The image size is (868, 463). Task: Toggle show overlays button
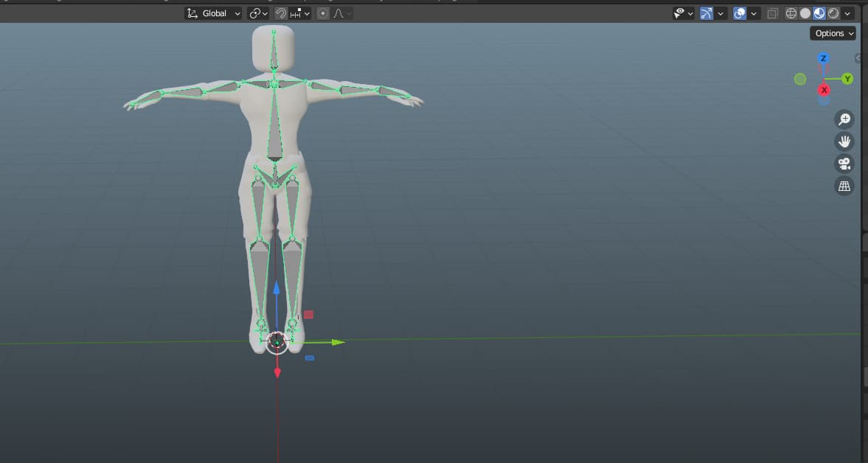(x=740, y=13)
